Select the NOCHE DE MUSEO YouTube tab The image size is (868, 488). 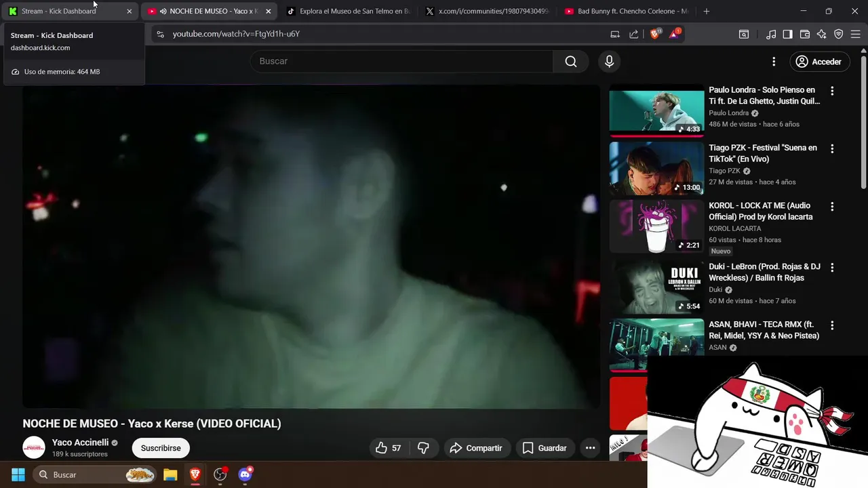point(209,12)
